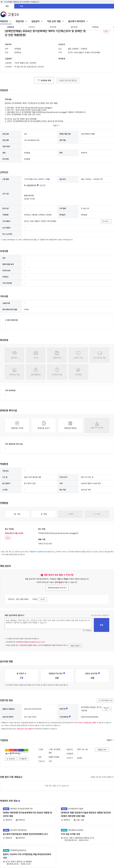Switch to the 개인 tab

coord(7,6)
